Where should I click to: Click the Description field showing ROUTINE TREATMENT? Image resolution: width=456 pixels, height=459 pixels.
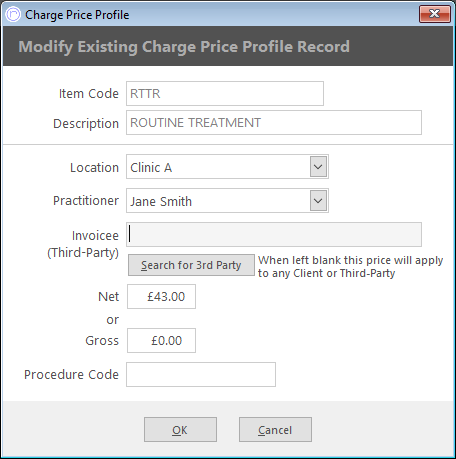click(274, 123)
